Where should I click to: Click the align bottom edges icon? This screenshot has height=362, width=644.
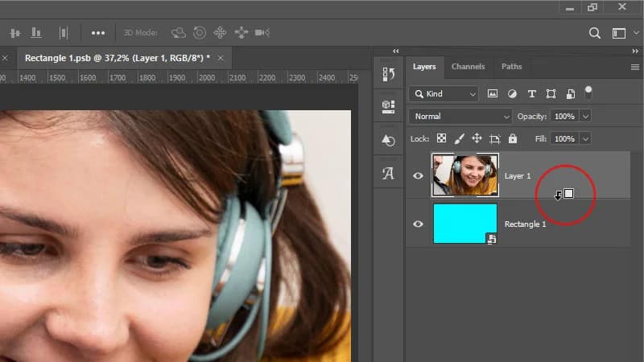click(36, 33)
